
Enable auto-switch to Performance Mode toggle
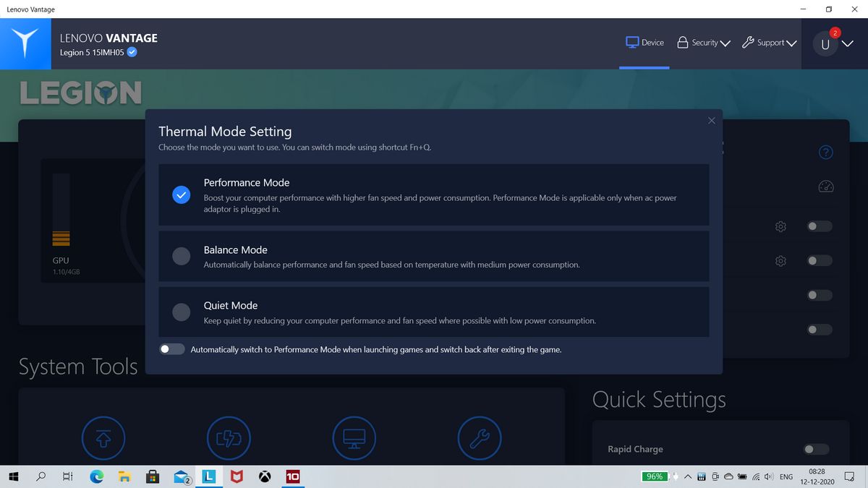(172, 349)
